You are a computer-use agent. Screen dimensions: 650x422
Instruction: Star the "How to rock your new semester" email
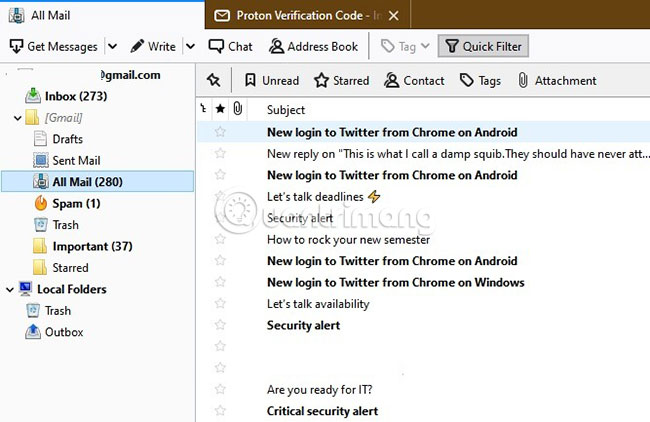point(220,239)
